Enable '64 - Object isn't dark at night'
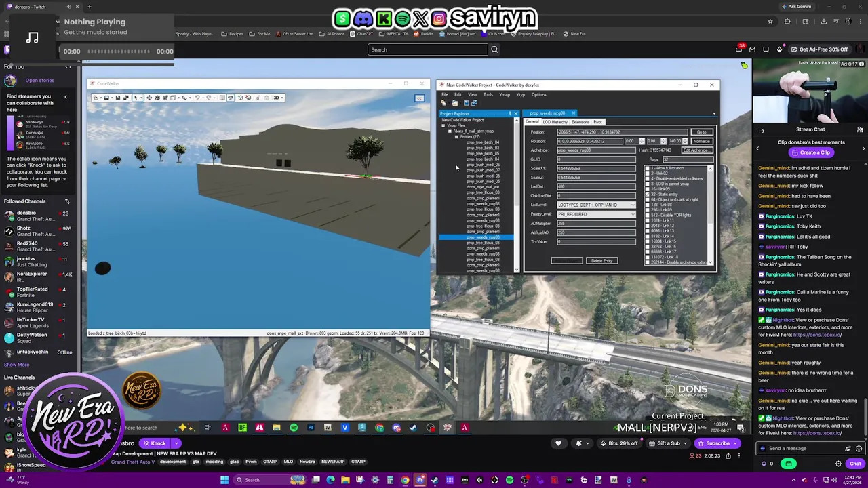This screenshot has height=488, width=868. pyautogui.click(x=647, y=200)
